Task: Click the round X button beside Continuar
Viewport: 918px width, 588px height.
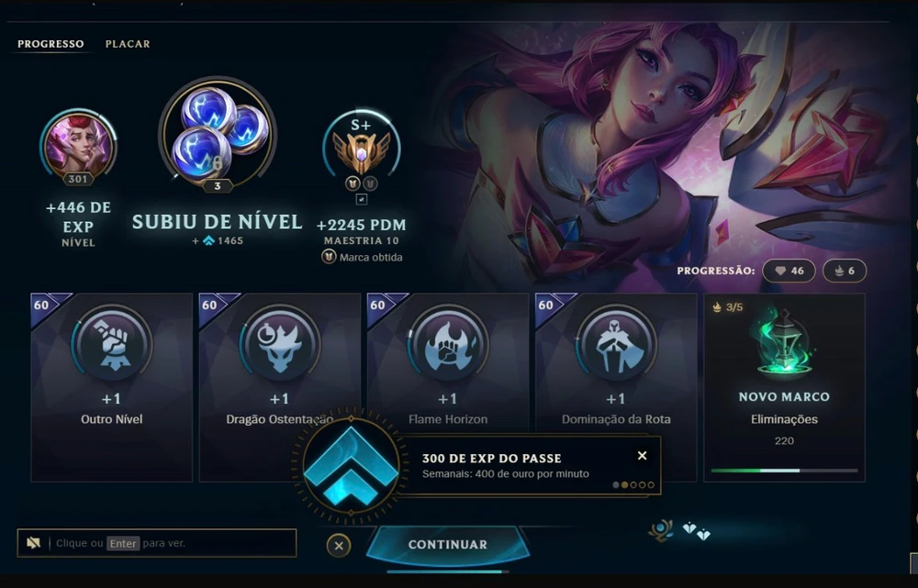Action: pos(339,546)
